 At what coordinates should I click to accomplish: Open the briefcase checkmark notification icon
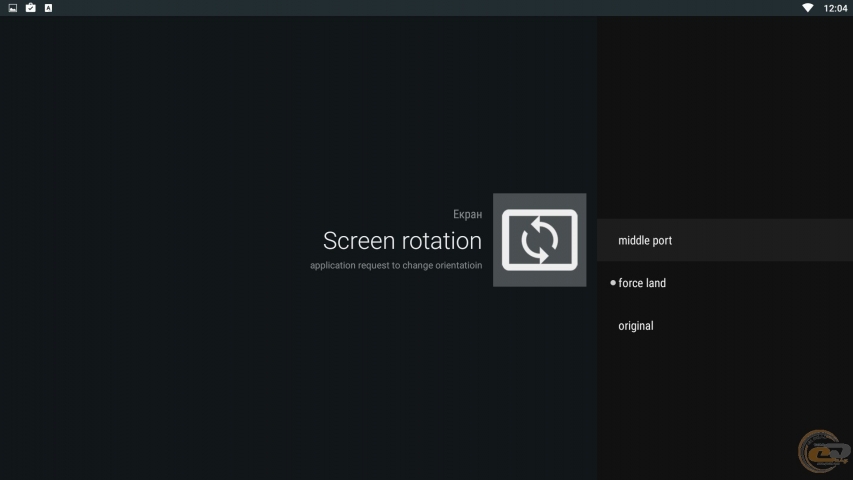coord(30,8)
